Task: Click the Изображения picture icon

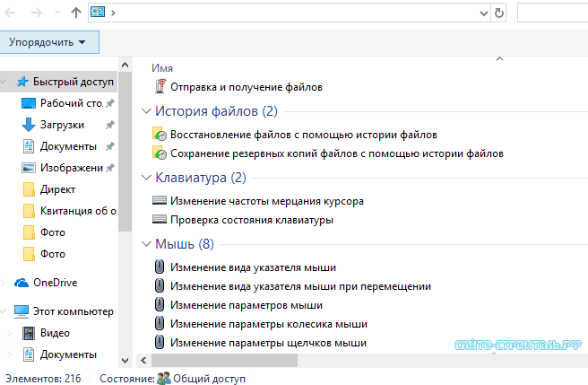Action: click(x=29, y=168)
